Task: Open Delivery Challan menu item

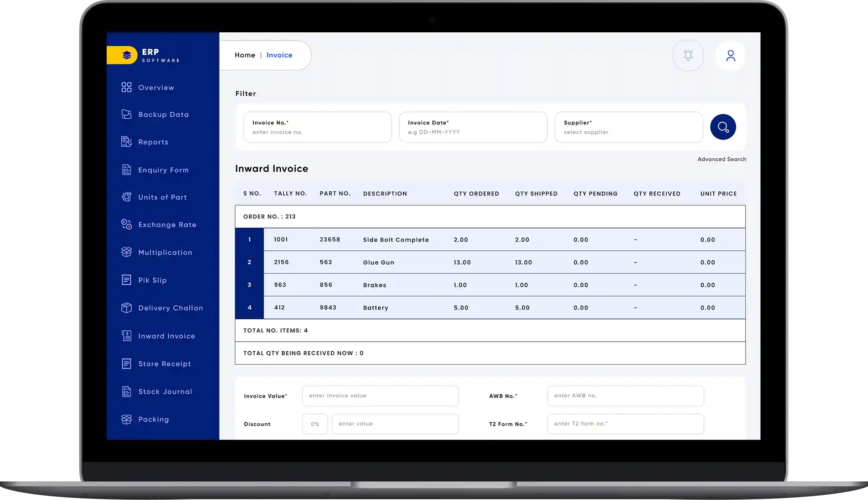Action: point(171,308)
